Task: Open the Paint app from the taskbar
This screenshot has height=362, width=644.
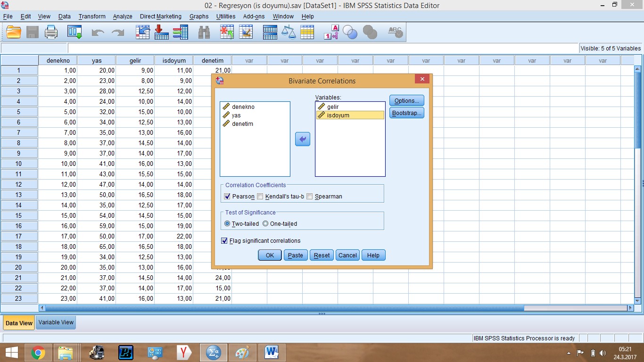Action: point(243,353)
